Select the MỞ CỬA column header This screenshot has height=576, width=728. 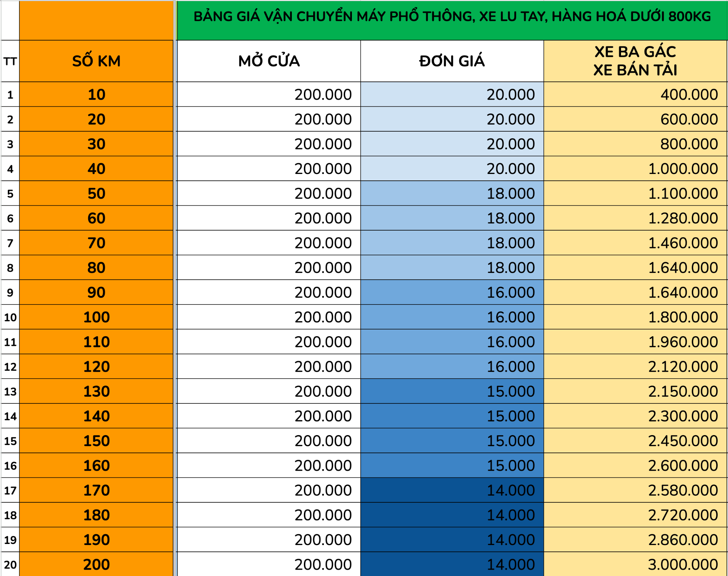[x=269, y=61]
